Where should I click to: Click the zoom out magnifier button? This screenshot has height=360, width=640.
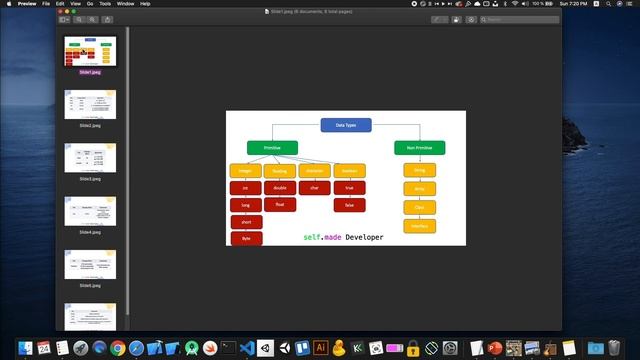click(x=79, y=20)
